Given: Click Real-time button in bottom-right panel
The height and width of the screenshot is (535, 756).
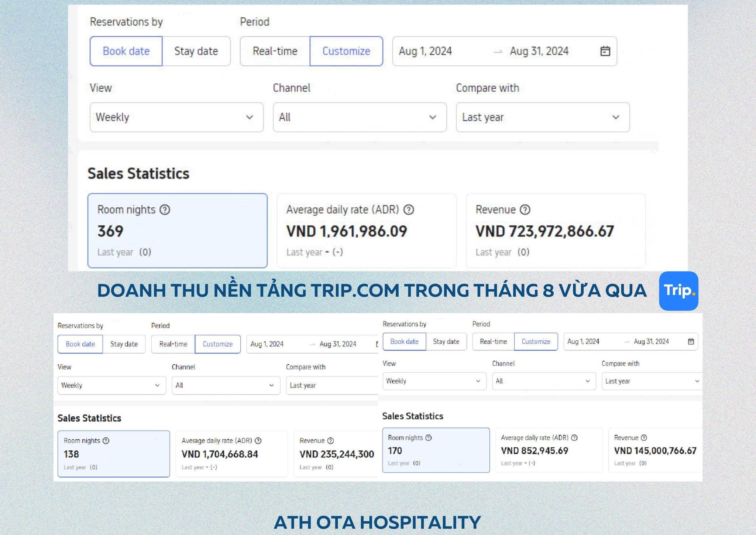Looking at the screenshot, I should click(493, 341).
